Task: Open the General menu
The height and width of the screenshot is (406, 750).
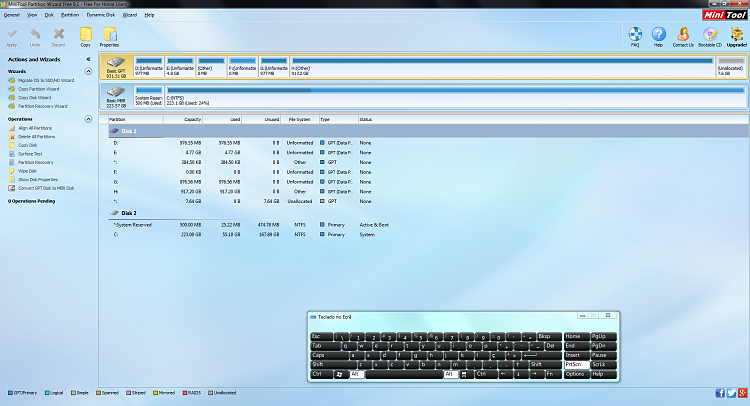Action: coord(12,15)
